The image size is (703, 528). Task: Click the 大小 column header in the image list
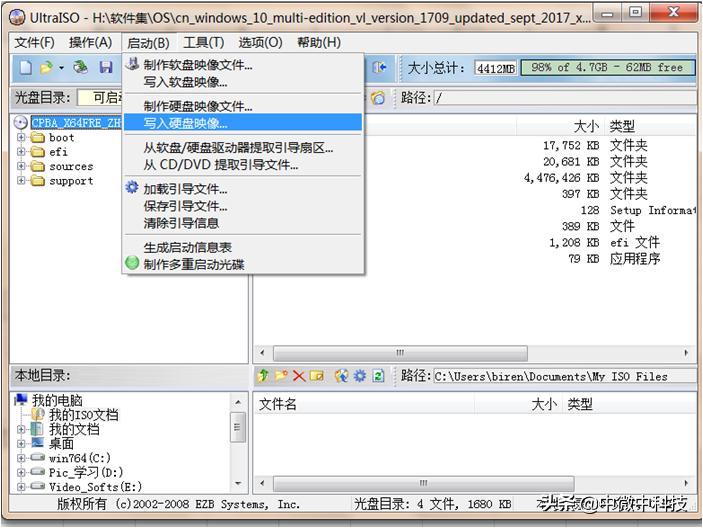[x=560, y=126]
